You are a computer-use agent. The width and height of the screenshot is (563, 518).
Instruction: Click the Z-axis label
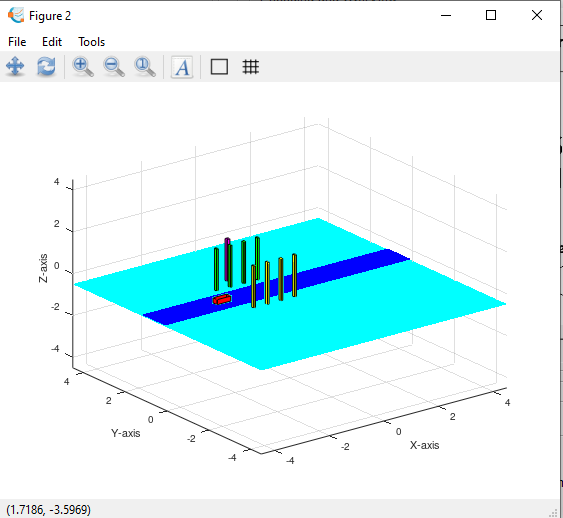[43, 268]
